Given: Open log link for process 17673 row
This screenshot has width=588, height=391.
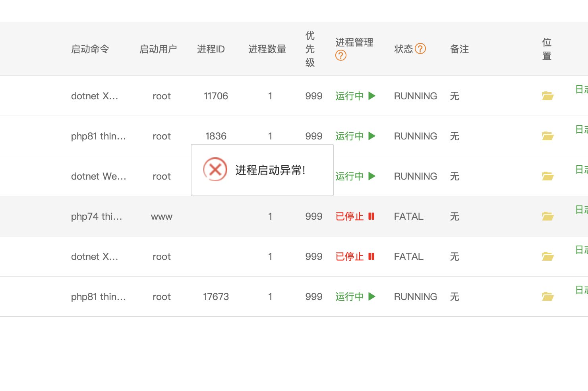Looking at the screenshot, I should [582, 290].
